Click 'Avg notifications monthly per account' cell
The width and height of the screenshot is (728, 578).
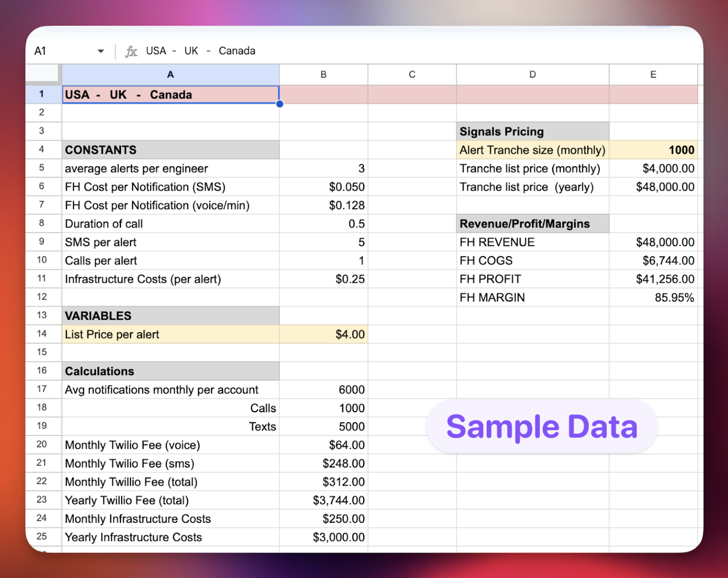coord(171,390)
